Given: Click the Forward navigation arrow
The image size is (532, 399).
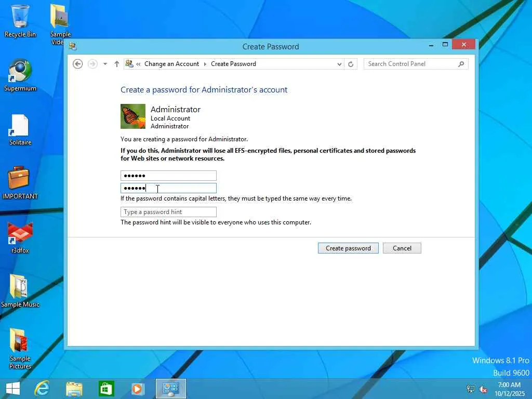Looking at the screenshot, I should tap(92, 64).
